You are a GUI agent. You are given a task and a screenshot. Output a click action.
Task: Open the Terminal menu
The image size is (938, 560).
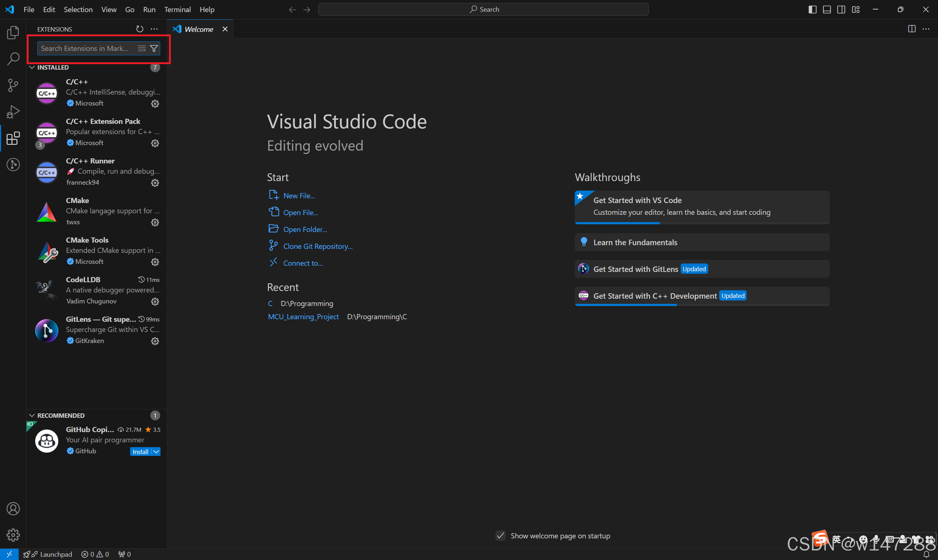coord(177,10)
